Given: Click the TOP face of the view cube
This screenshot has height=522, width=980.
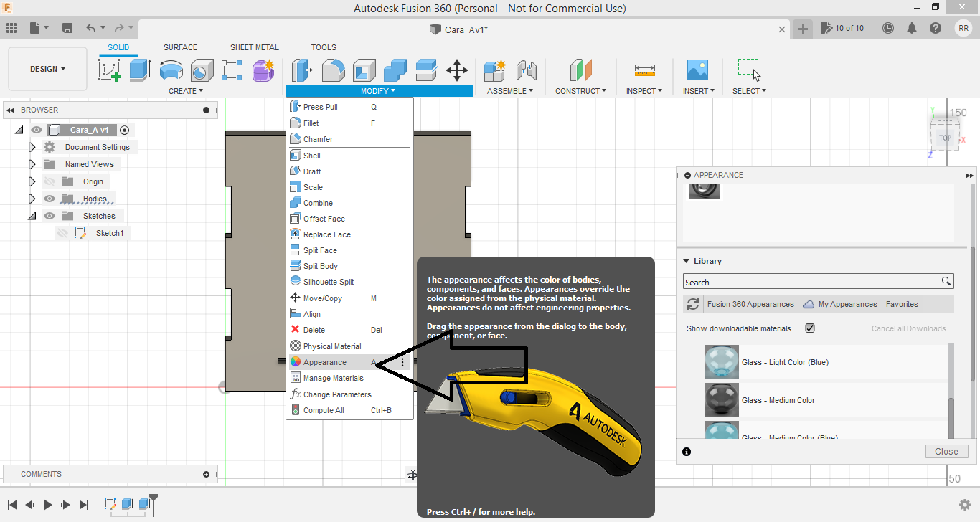Looking at the screenshot, I should tap(945, 138).
